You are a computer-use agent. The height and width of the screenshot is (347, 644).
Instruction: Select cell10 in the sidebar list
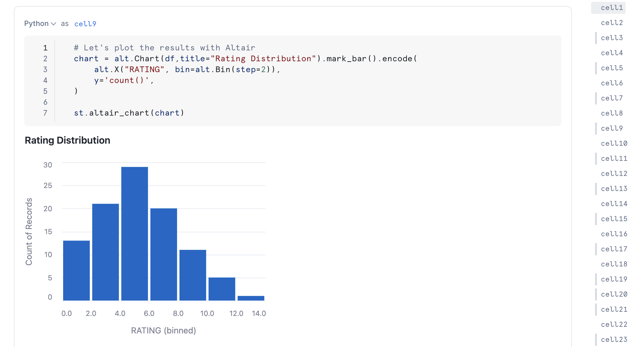pos(614,143)
